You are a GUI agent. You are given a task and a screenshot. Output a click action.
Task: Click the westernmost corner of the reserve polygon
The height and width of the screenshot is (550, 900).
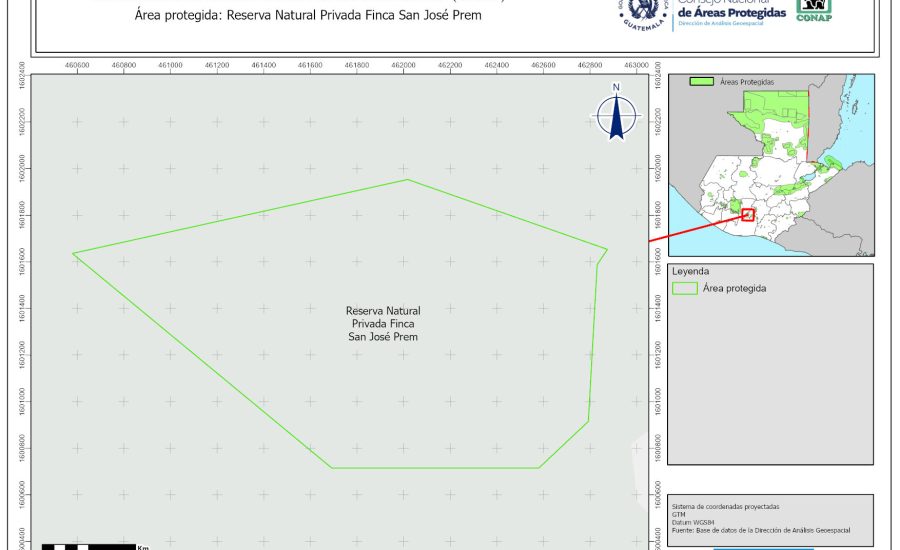[73, 253]
